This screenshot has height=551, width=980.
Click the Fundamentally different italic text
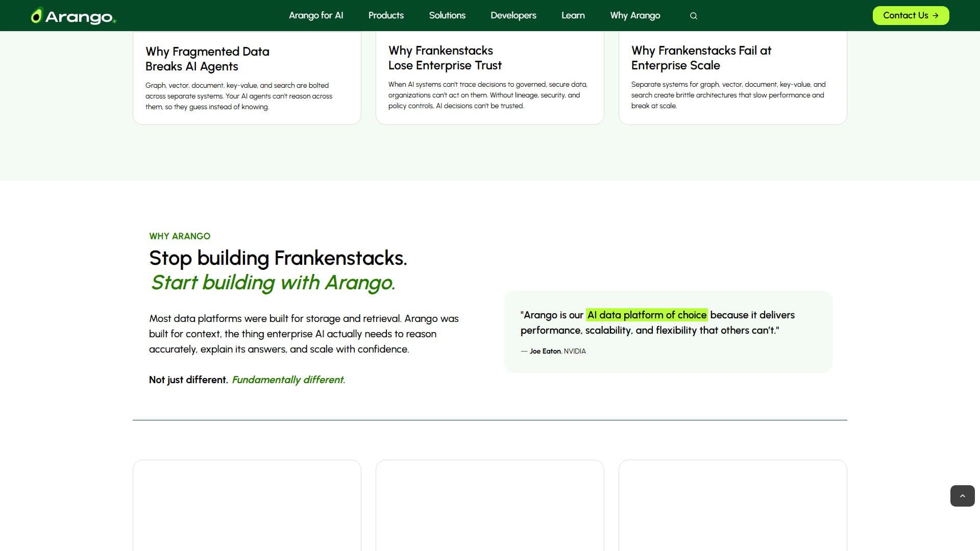point(289,380)
